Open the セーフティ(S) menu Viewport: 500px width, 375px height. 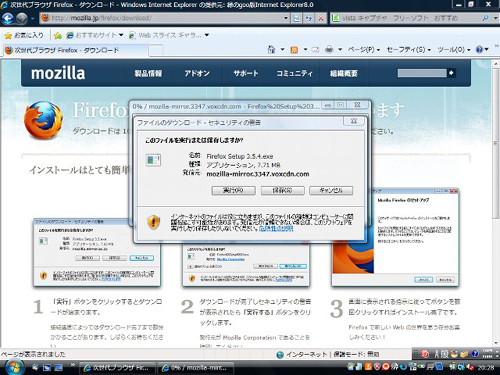(408, 50)
